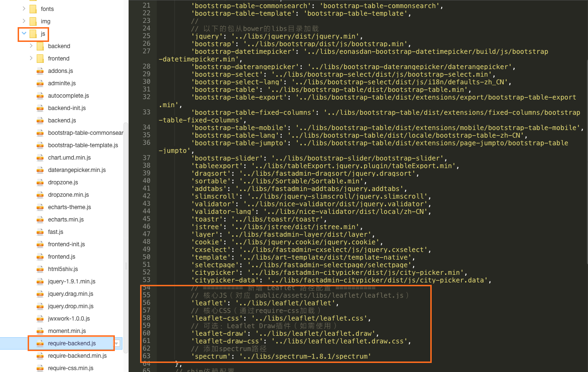Select require-backend.js in the file tree
This screenshot has height=372, width=588.
point(72,343)
